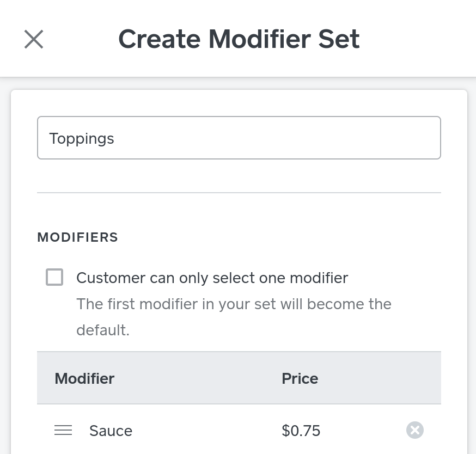The image size is (476, 454).
Task: Click the drag handle beside Sauce
Action: 63,431
